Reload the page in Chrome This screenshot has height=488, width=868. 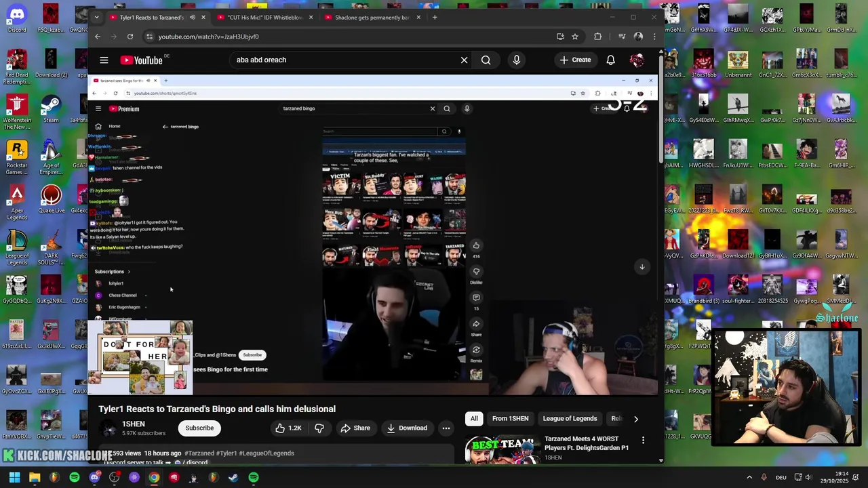coord(130,37)
